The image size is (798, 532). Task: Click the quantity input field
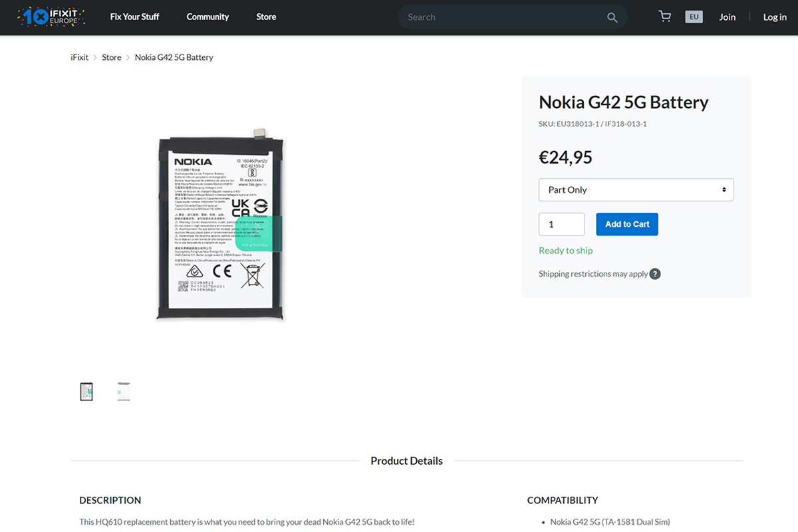point(562,224)
